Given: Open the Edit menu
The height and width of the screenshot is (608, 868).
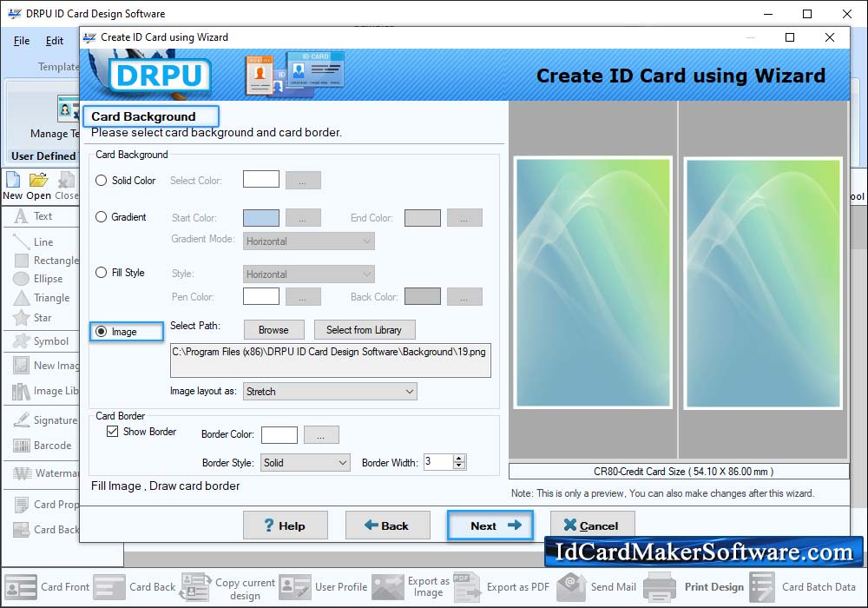Looking at the screenshot, I should (x=54, y=41).
